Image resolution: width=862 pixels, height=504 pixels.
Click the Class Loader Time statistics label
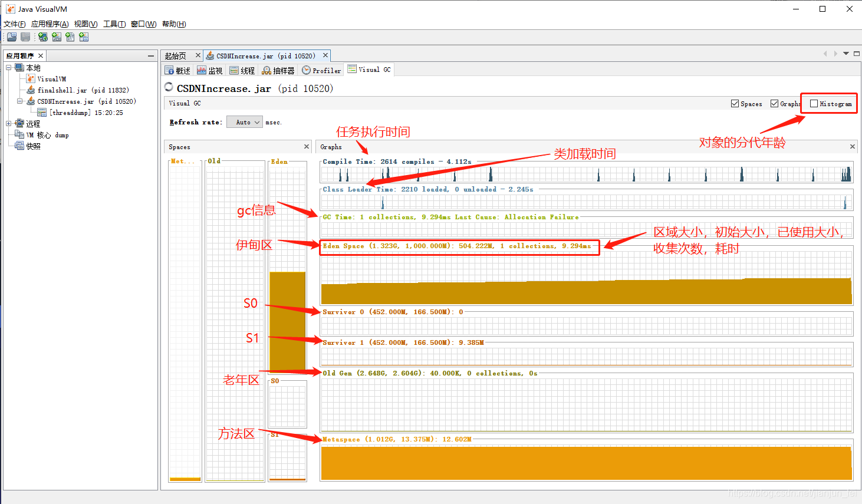pos(428,189)
